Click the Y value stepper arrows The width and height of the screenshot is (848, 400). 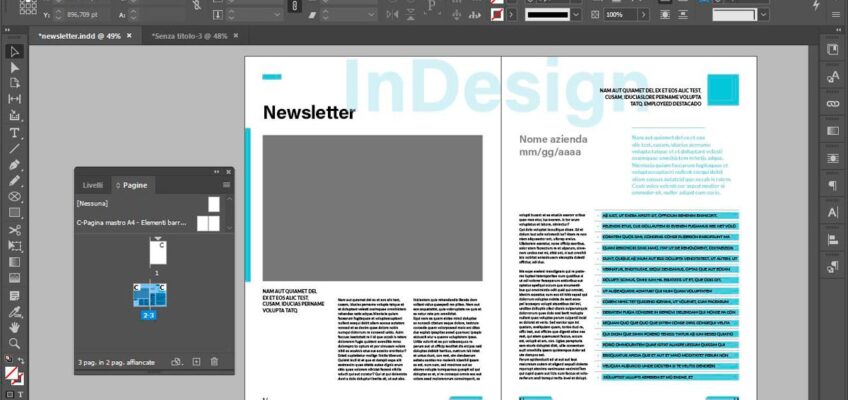click(58, 15)
